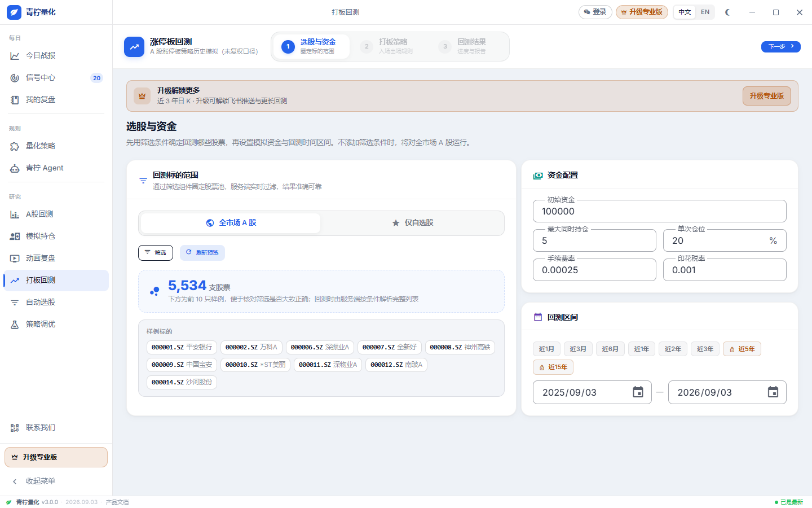Click the 登录 login button
This screenshot has height=508, width=812.
coord(595,12)
